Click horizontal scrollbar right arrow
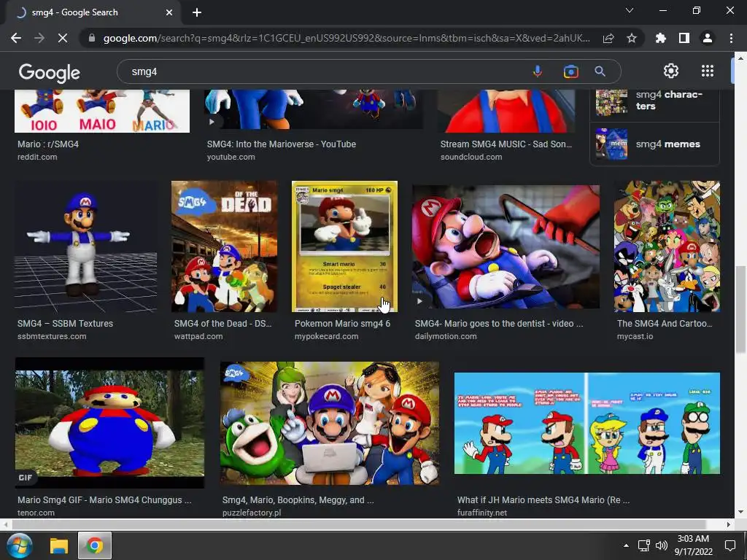The image size is (747, 560). 729,524
